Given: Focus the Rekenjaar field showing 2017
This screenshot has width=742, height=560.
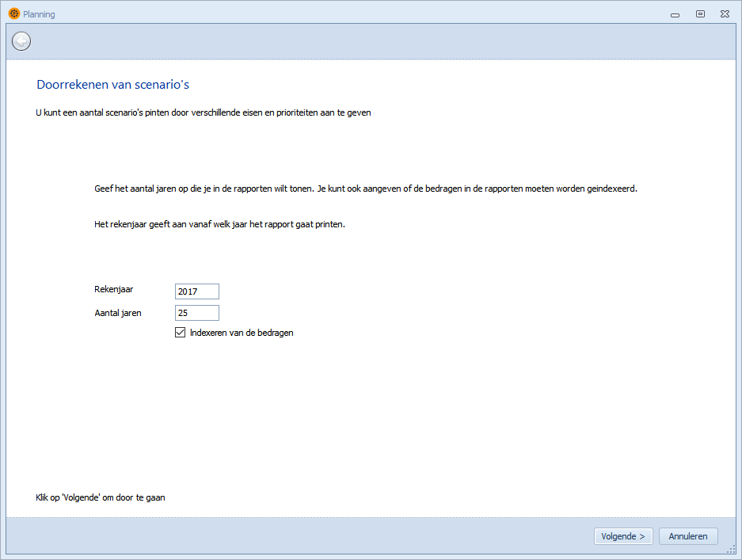Looking at the screenshot, I should [x=197, y=291].
